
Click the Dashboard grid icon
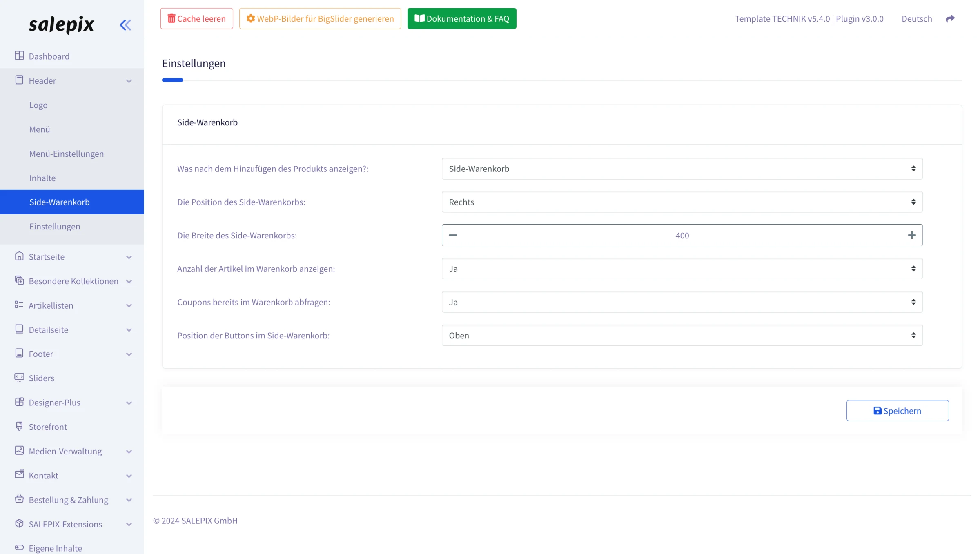coord(19,56)
